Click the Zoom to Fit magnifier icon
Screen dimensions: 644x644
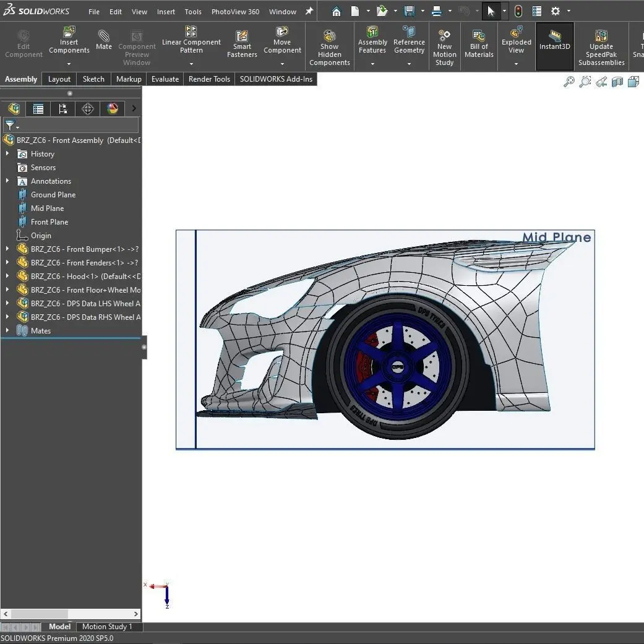point(569,82)
